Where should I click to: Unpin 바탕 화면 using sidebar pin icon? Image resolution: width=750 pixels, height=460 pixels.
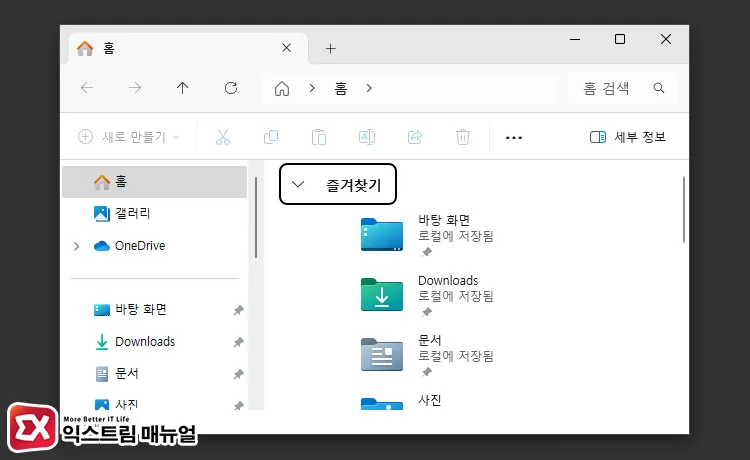238,310
